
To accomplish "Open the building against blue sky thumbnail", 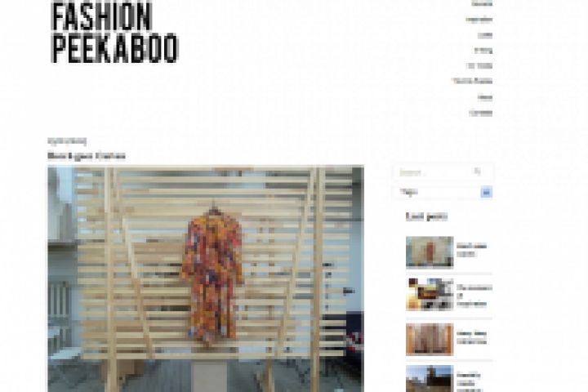I will 430,378.
